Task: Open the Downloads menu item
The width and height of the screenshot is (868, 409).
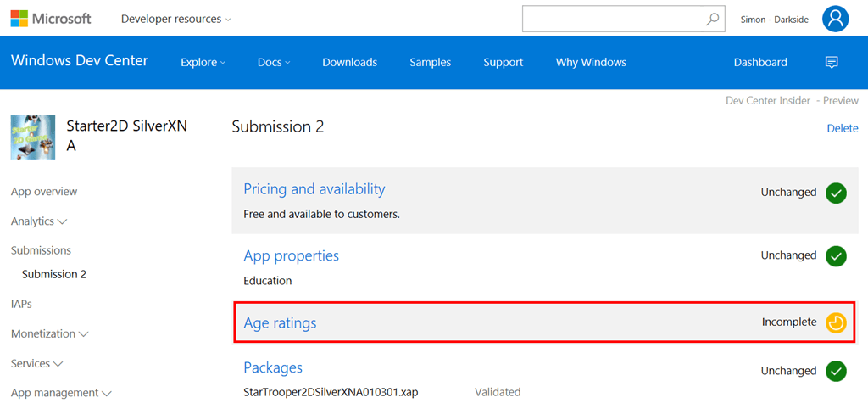Action: point(349,62)
